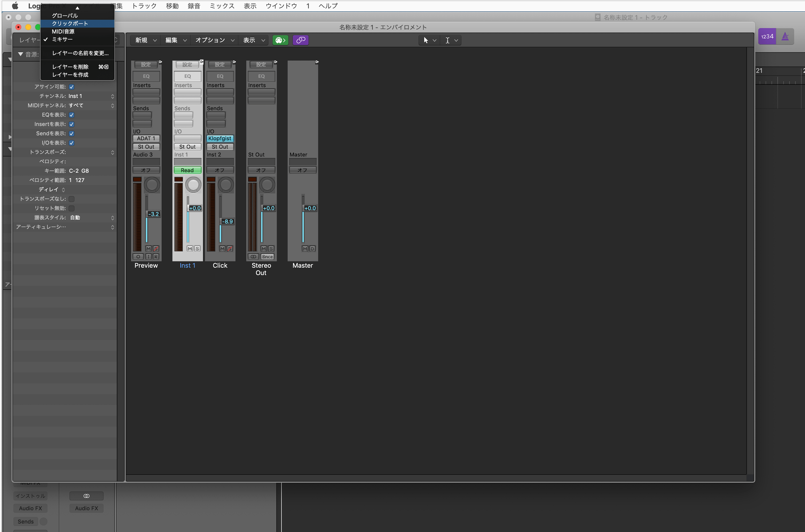The height and width of the screenshot is (532, 805).
Task: Click the Inst 1 pan knob
Action: pyautogui.click(x=193, y=185)
